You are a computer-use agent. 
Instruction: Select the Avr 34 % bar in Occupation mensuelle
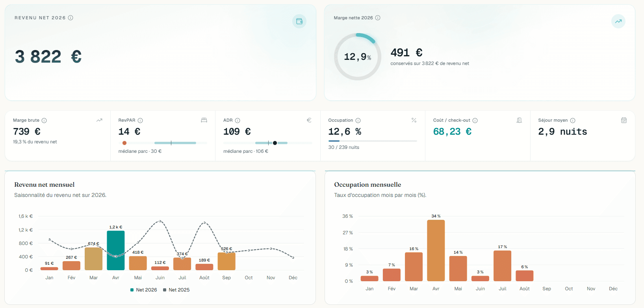(436, 250)
